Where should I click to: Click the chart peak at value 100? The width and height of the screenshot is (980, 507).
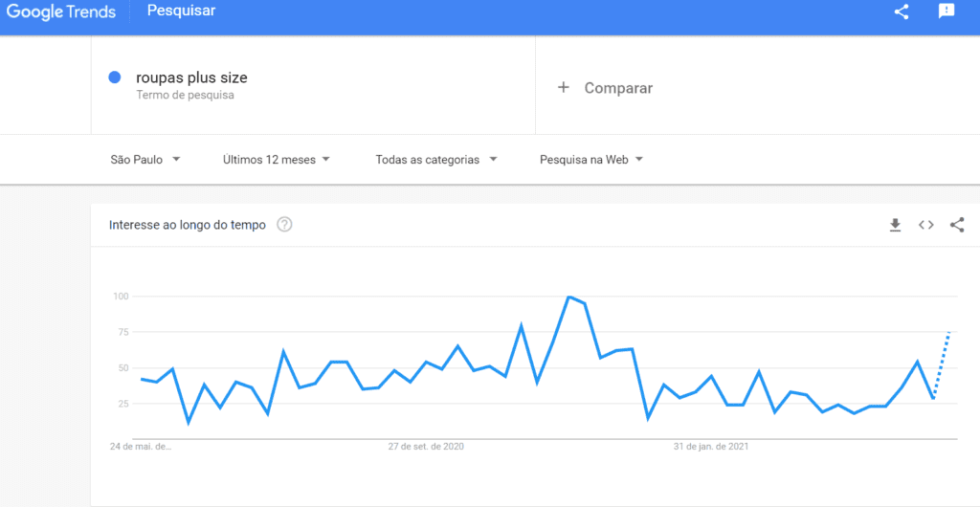coord(568,297)
